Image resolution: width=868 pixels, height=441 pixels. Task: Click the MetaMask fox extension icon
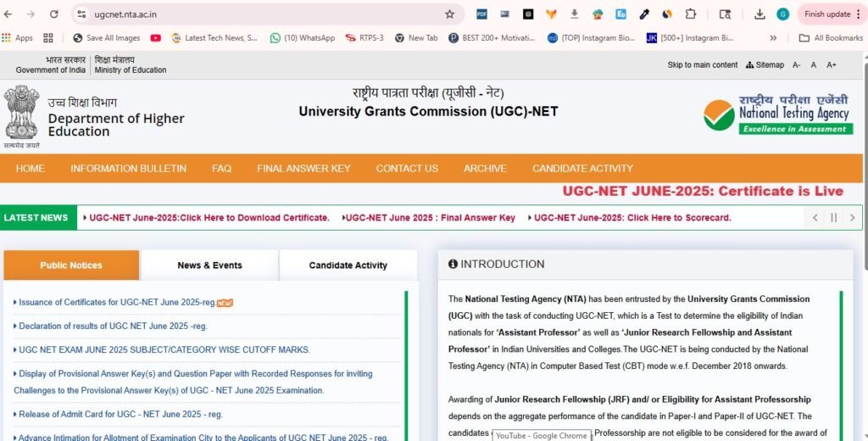pos(551,14)
